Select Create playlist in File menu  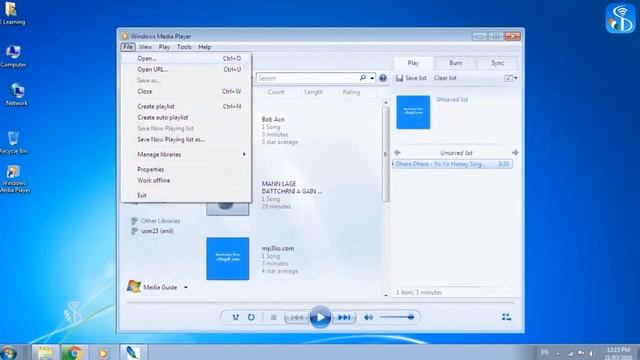pos(187,106)
